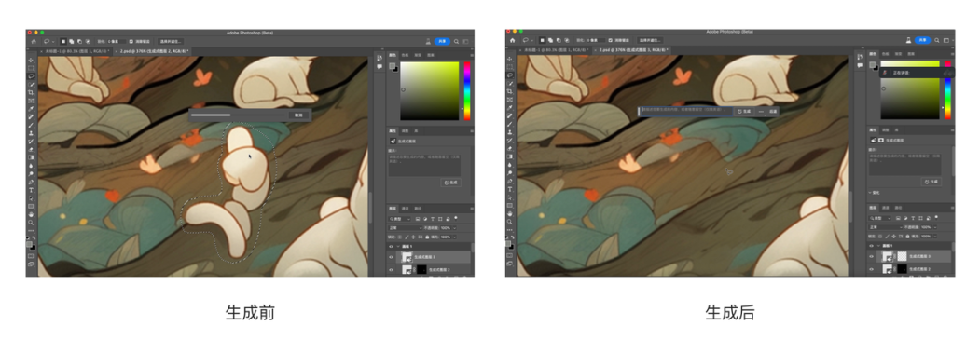Hide 生成式图层 2 in the 生成前 Layers panel
The image size is (980, 339).
[392, 270]
